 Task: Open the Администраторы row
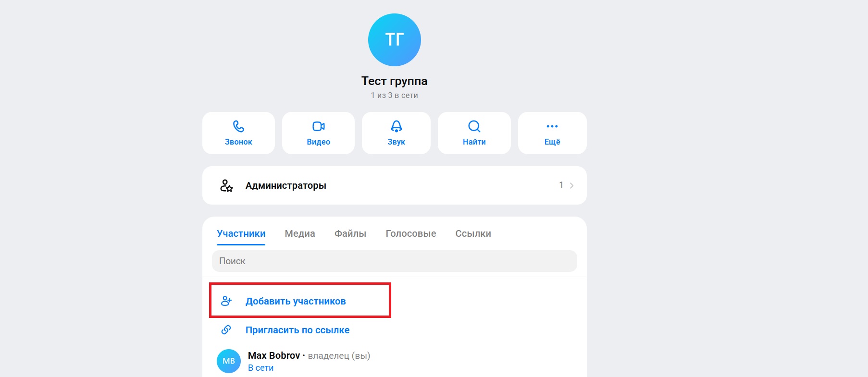click(x=395, y=185)
